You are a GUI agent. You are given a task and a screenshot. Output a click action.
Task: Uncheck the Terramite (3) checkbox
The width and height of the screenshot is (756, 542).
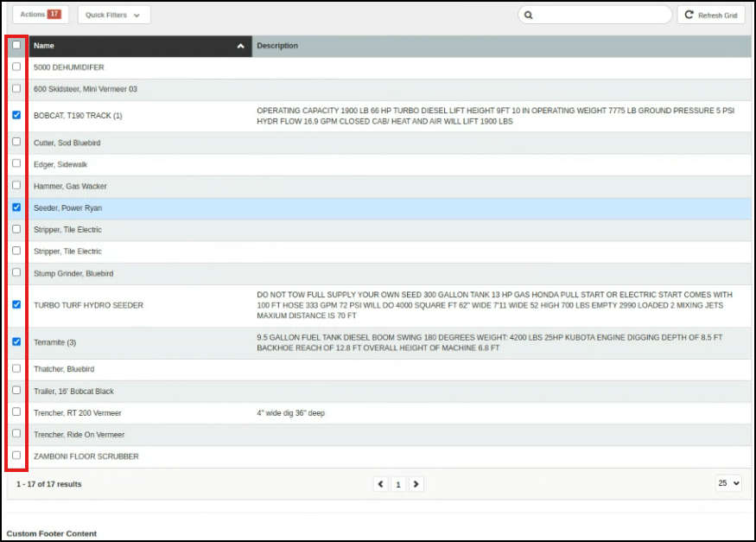tap(16, 342)
